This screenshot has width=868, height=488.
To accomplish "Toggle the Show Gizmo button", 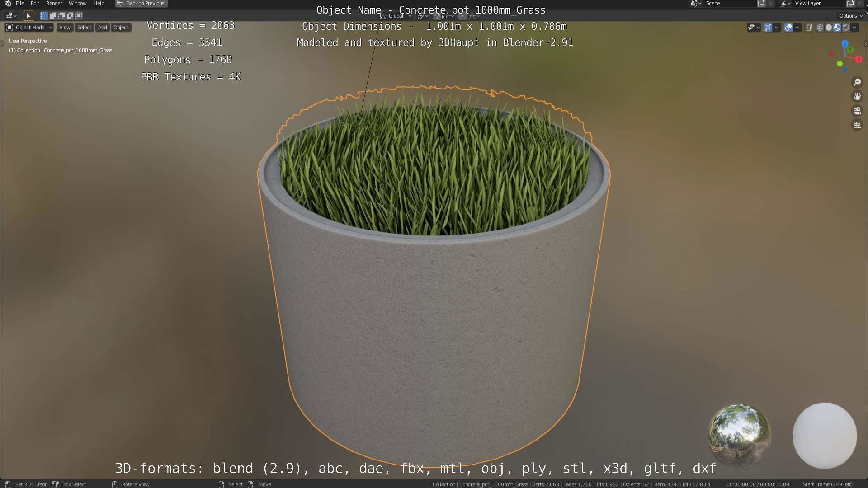I will pos(768,28).
